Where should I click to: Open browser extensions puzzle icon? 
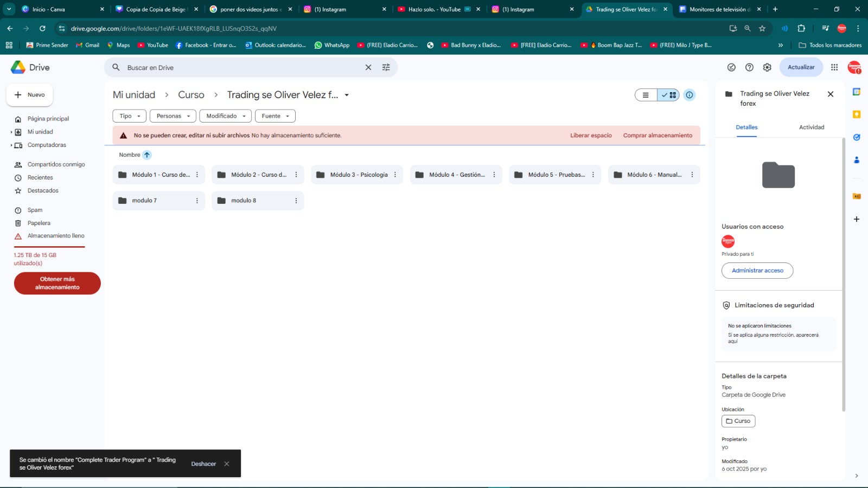click(x=801, y=28)
